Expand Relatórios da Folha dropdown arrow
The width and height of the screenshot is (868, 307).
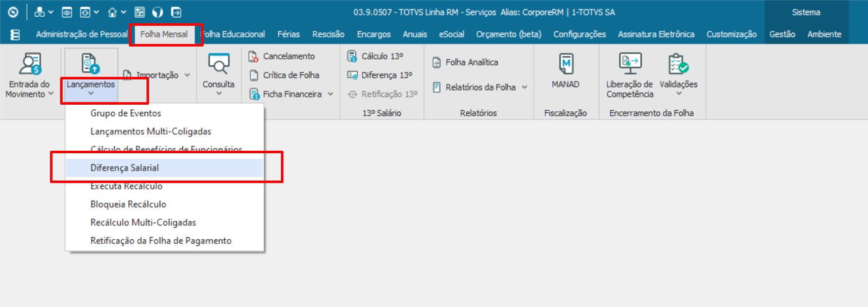tap(524, 87)
